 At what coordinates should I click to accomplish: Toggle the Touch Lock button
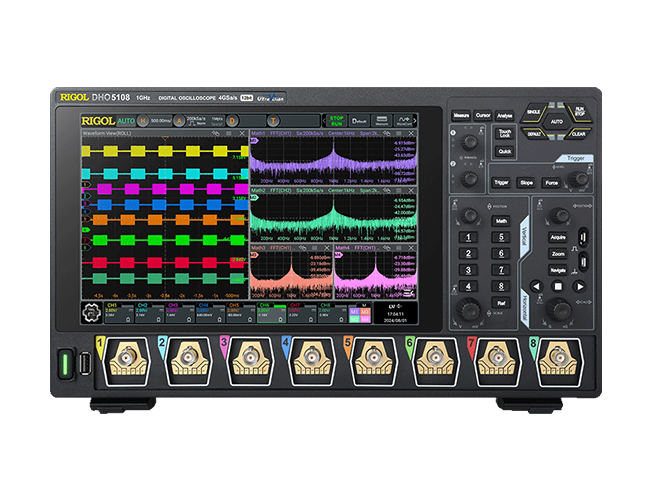point(505,134)
